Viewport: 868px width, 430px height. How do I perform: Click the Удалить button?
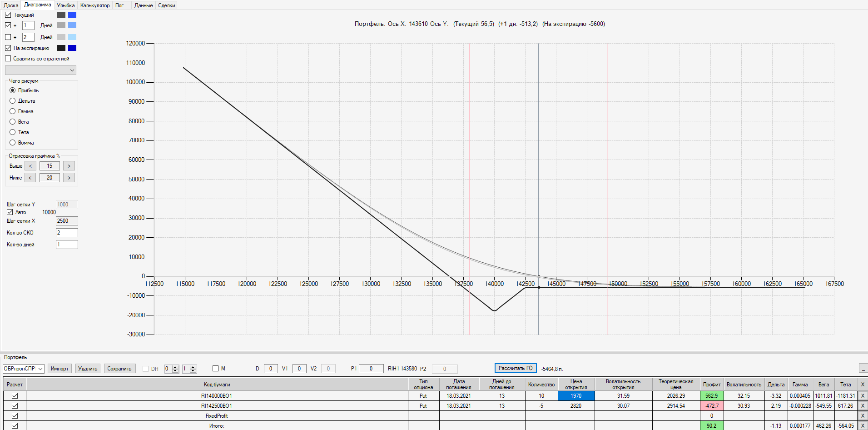click(x=88, y=369)
